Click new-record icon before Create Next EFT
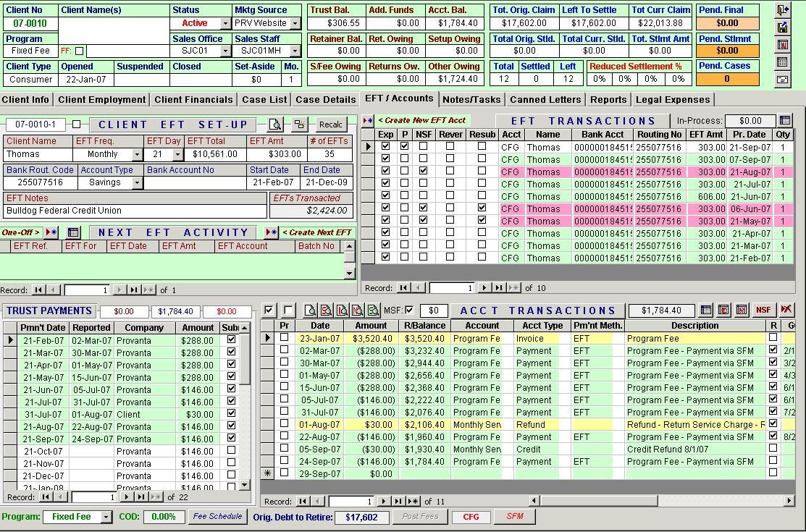Image resolution: width=806 pixels, height=532 pixels. (x=272, y=232)
